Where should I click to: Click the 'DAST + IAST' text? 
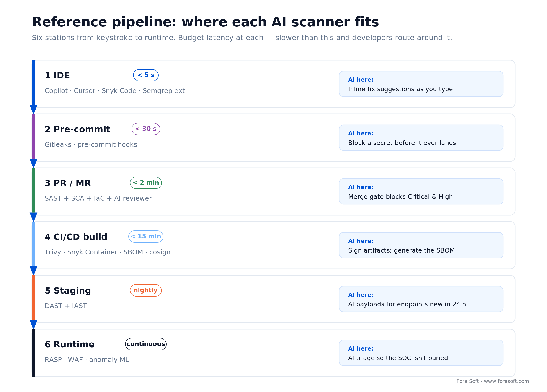point(66,306)
